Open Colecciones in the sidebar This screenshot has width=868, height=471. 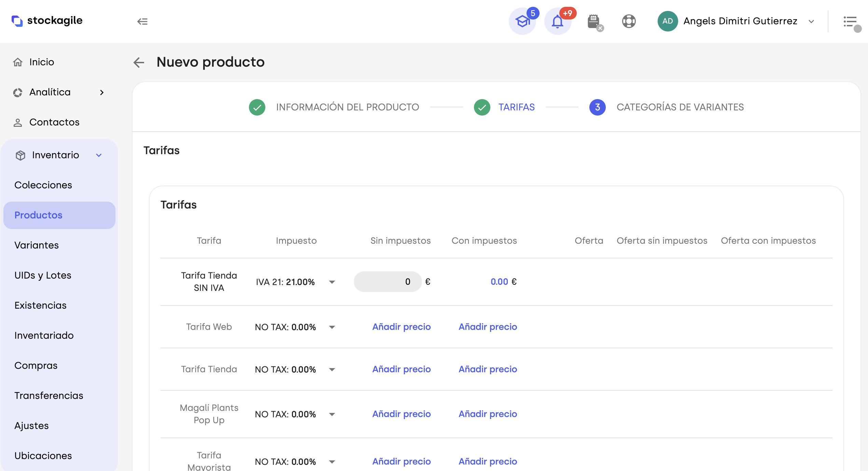pyautogui.click(x=43, y=185)
